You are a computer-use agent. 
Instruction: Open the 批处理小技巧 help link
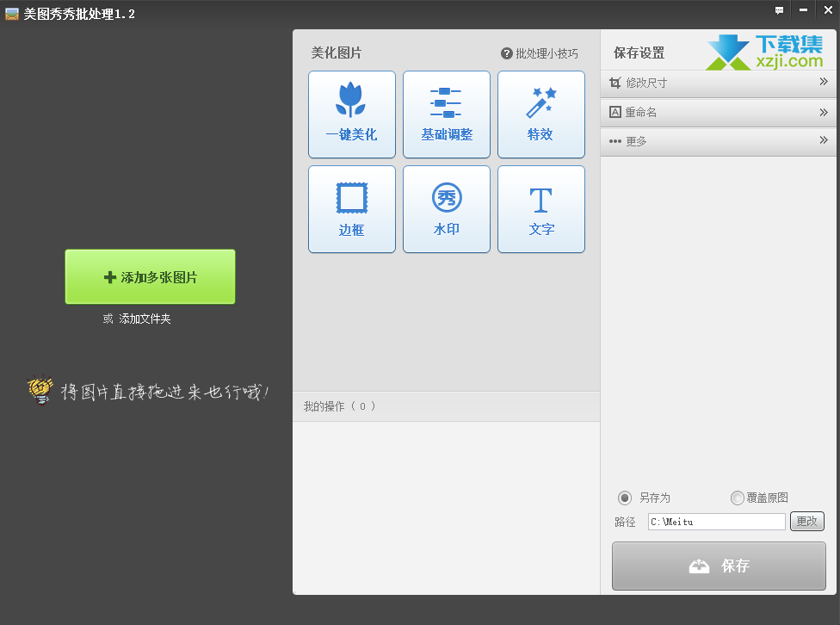(540, 53)
